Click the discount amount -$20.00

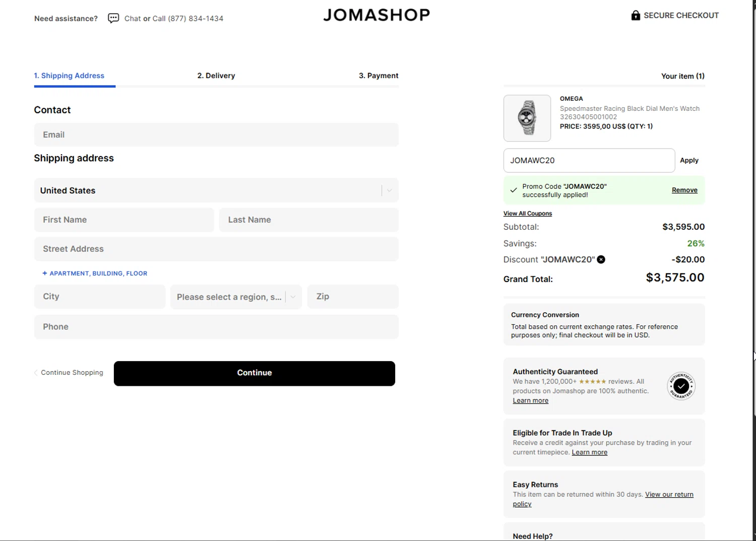688,259
